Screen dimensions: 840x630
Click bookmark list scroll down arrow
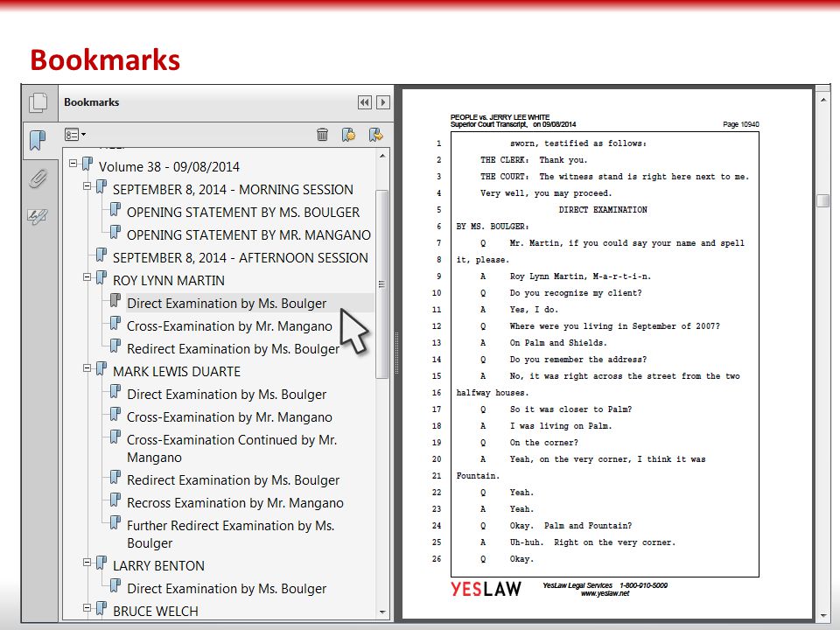click(382, 612)
